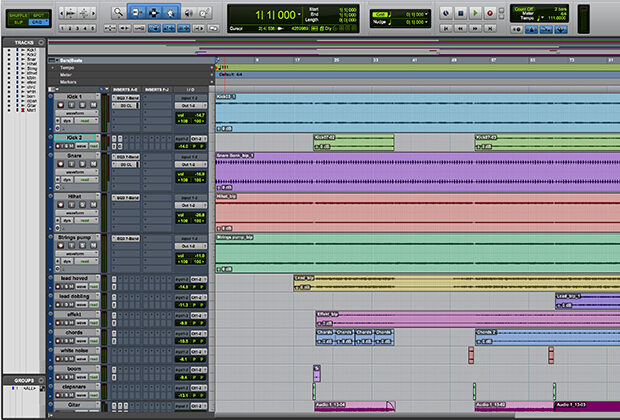Select the Selector tool
This screenshot has width=620, height=420.
point(154,13)
